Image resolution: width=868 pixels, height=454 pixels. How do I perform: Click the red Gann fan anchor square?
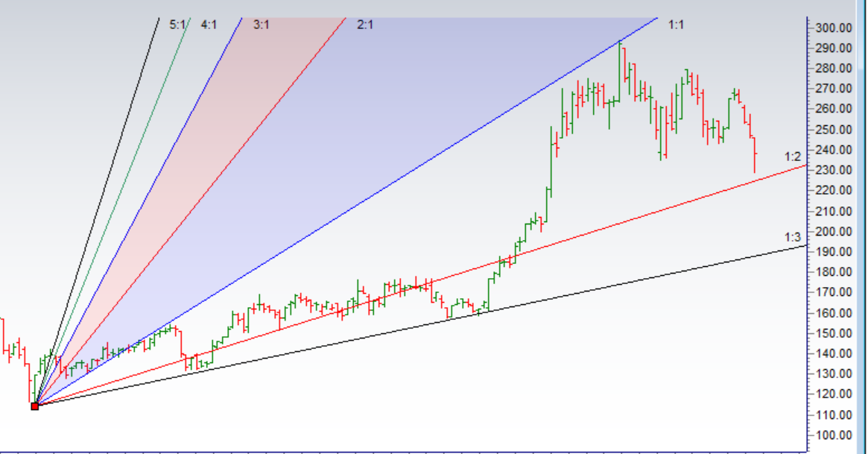pos(34,406)
